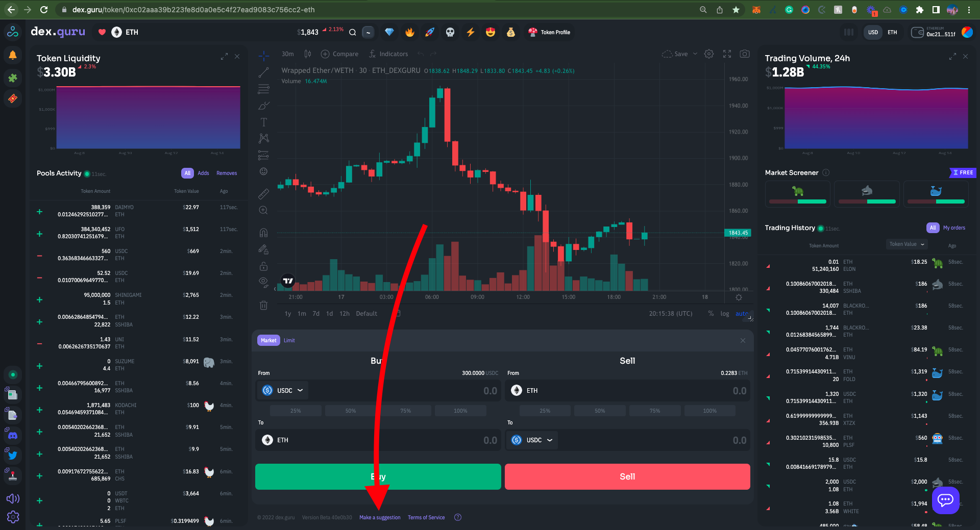Screen dimensions: 980x530
Task: Select 50% amount in Buy form
Action: [x=351, y=411]
